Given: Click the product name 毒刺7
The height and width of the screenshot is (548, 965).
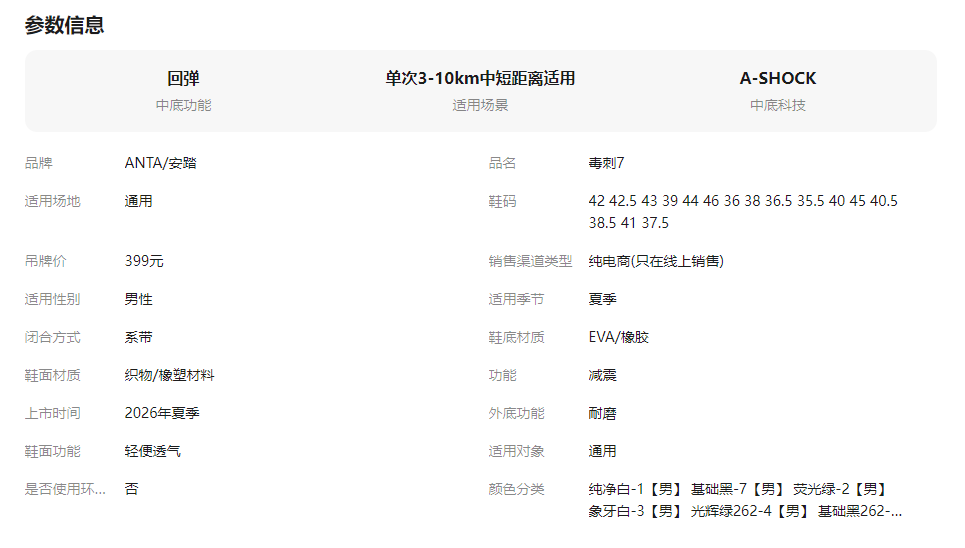Looking at the screenshot, I should 606,163.
